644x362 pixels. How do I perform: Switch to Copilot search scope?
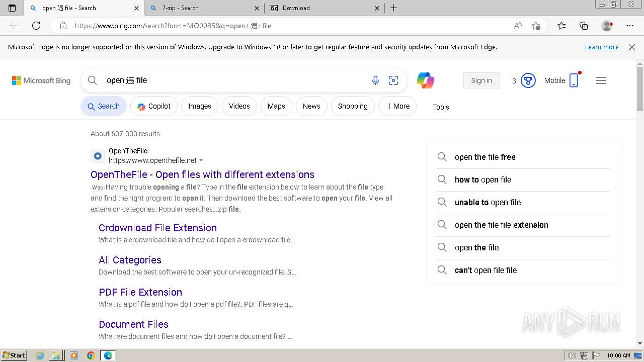pos(154,106)
